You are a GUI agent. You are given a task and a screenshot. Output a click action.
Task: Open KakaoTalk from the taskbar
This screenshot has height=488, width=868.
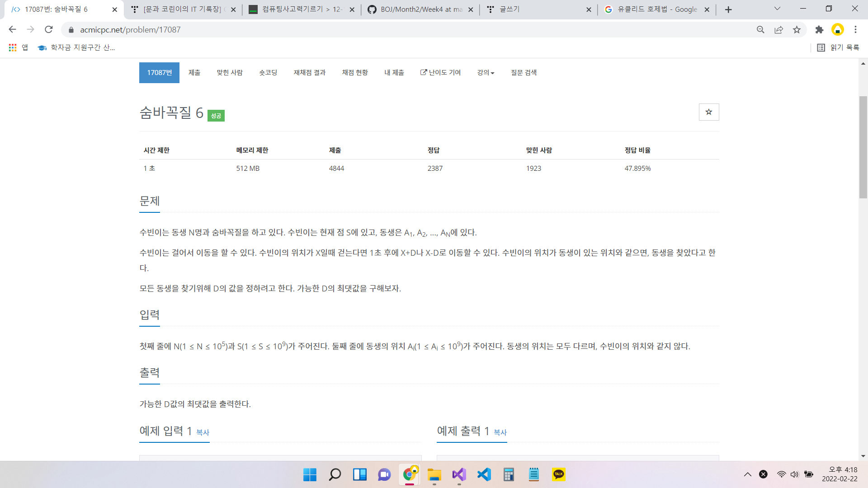coord(559,474)
